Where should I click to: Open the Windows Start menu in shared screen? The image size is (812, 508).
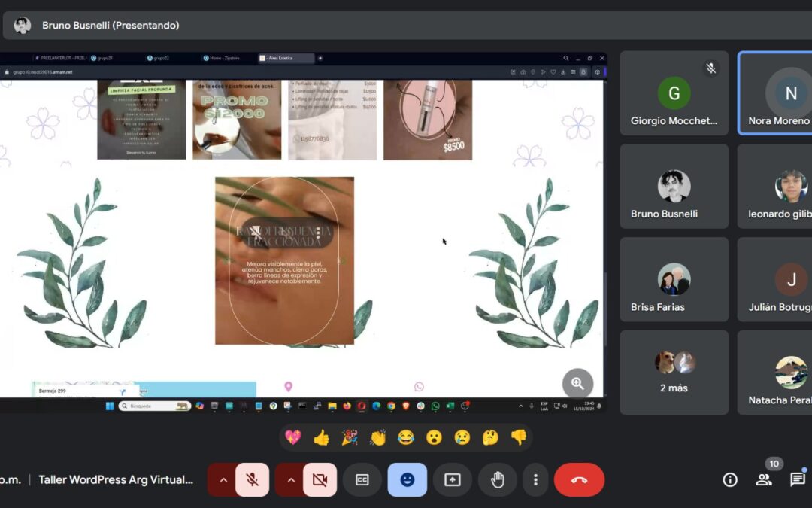tap(110, 406)
